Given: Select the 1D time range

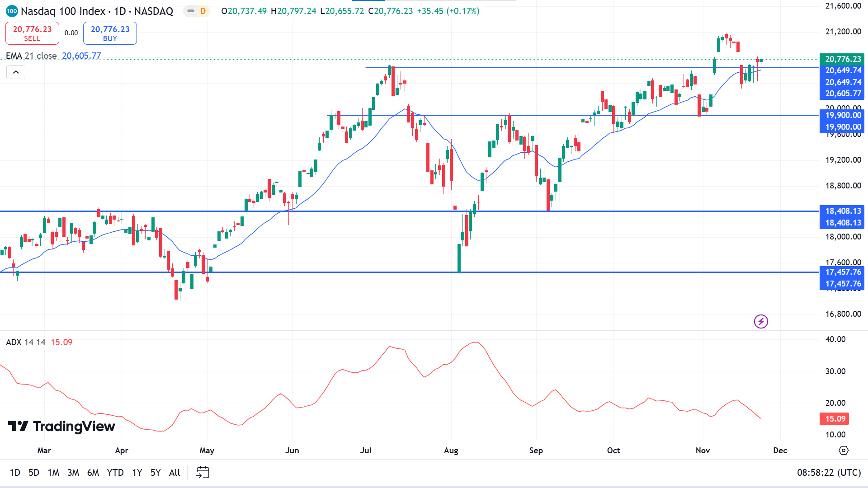Looking at the screenshot, I should click(x=15, y=472).
